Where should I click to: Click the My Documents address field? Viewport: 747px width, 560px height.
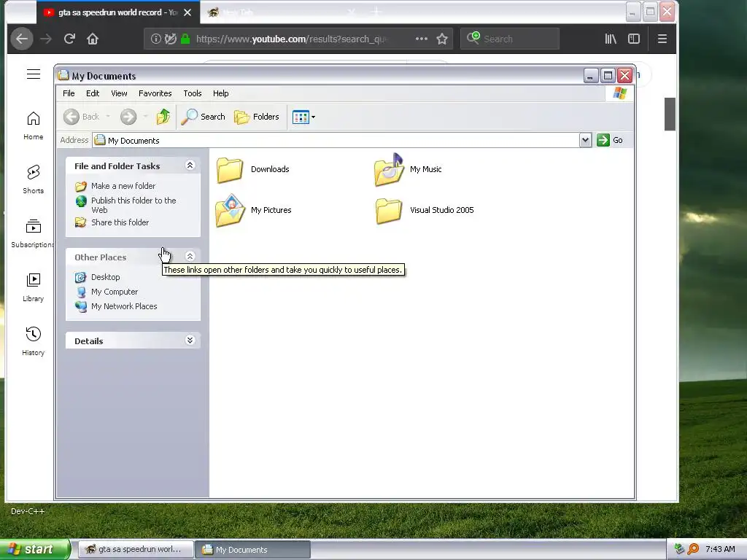click(336, 141)
